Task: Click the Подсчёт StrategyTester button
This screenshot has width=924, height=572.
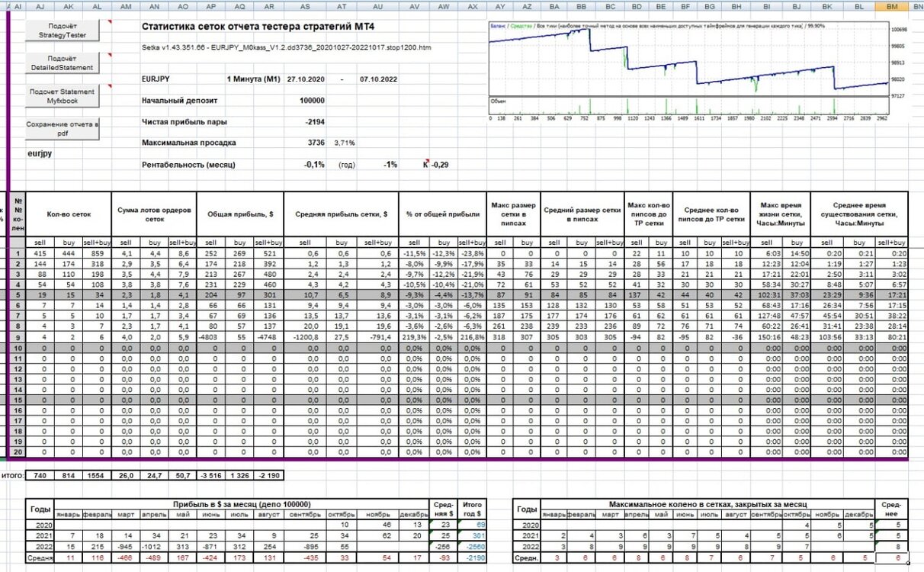Action: (63, 31)
